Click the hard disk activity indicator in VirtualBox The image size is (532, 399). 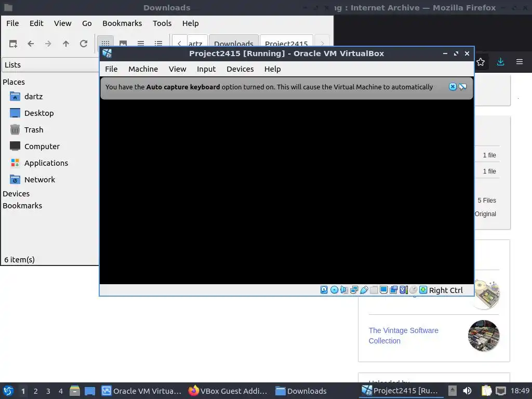pos(324,290)
